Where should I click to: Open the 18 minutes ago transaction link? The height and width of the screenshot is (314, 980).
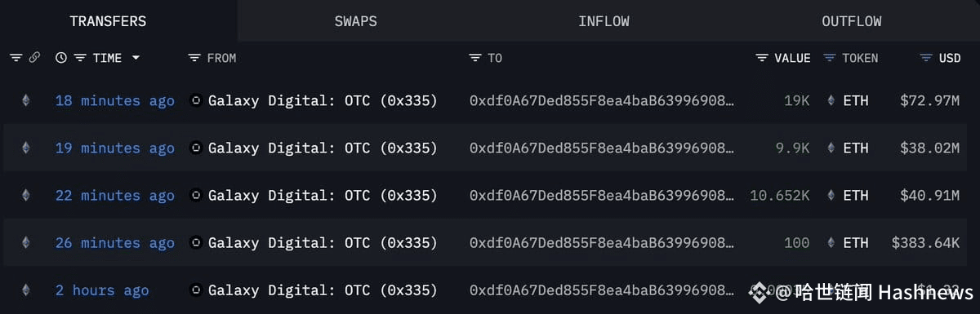(114, 101)
